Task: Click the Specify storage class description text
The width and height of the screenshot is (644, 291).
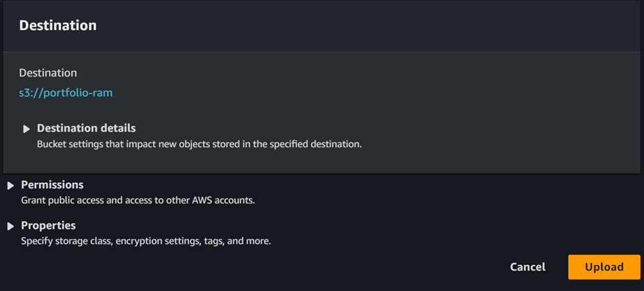Action: coord(146,241)
